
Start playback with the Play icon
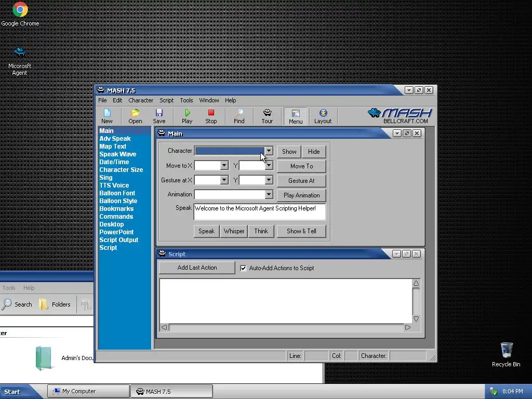(x=187, y=116)
